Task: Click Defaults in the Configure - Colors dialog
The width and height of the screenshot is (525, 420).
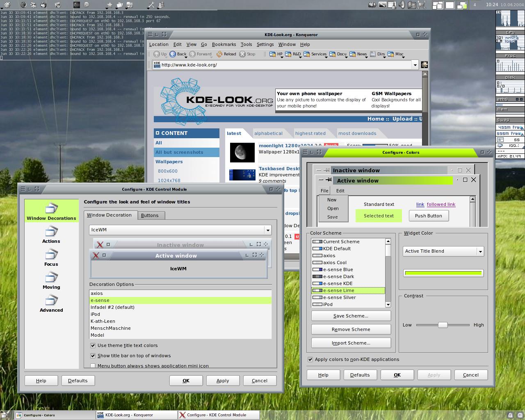Action: click(x=360, y=375)
